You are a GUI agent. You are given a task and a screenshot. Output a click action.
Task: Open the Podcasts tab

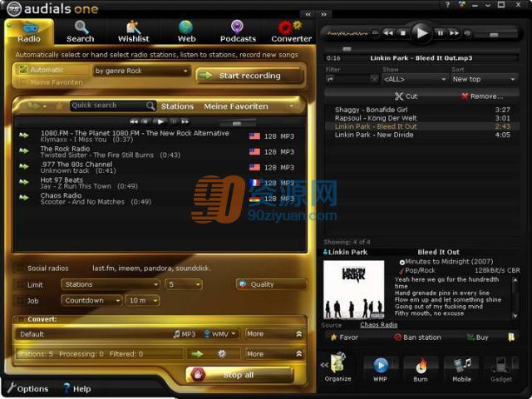[238, 32]
